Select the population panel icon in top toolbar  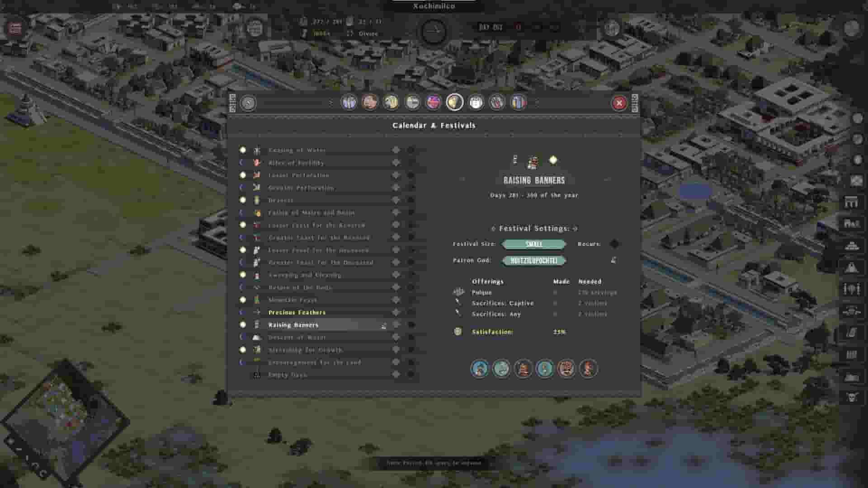(x=369, y=102)
